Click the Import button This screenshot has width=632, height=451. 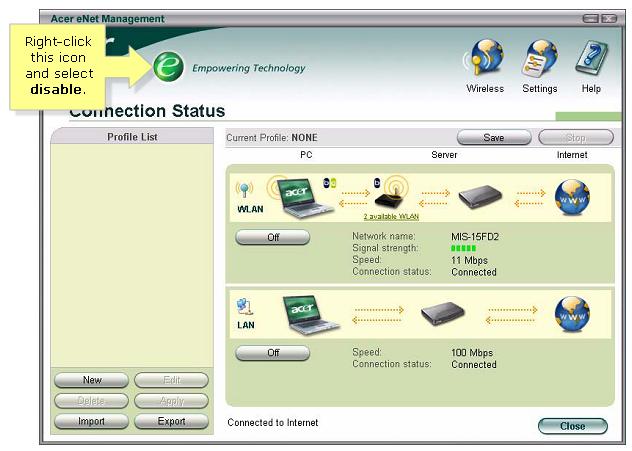click(x=92, y=421)
